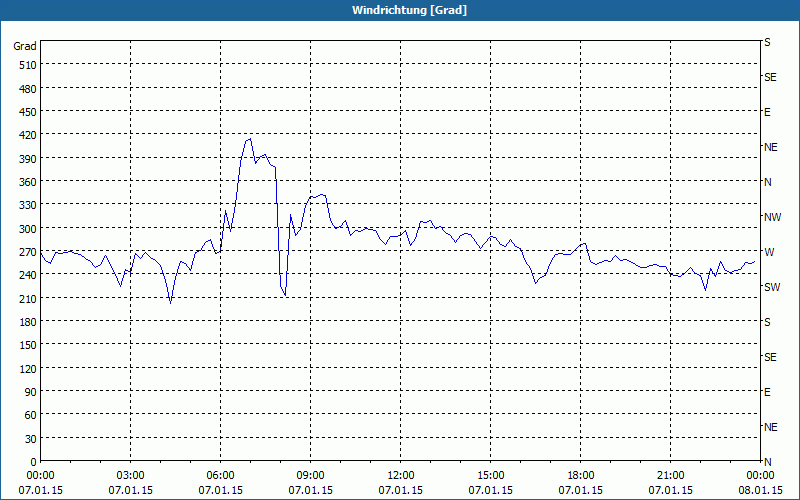Click the 03:00 time label
The image size is (800, 500).
(x=131, y=476)
